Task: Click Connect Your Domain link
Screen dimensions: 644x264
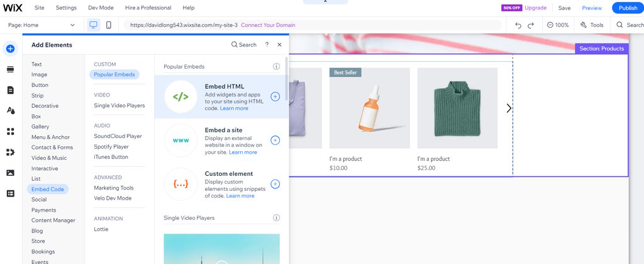Action: point(268,25)
